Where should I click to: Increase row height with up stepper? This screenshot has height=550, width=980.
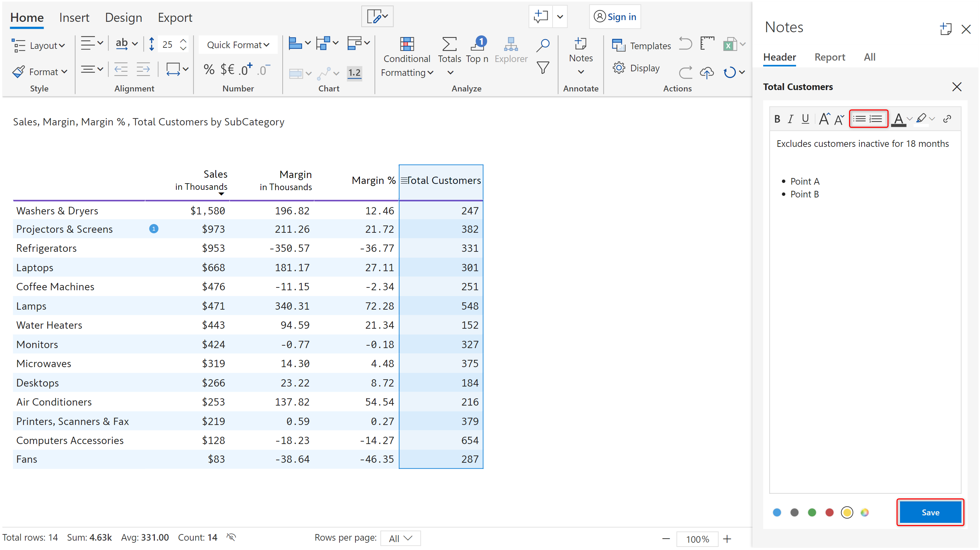point(183,41)
